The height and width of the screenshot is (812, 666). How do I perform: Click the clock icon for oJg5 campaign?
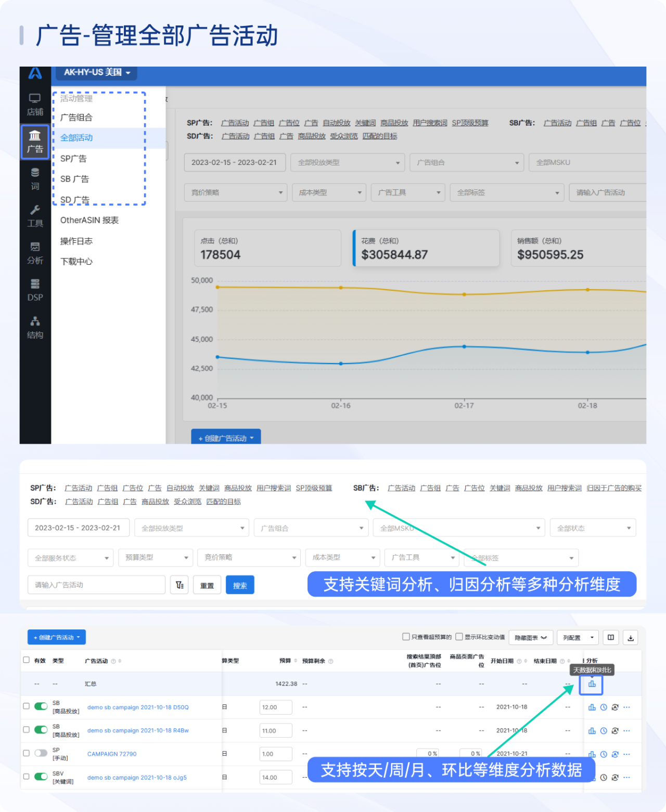604,778
